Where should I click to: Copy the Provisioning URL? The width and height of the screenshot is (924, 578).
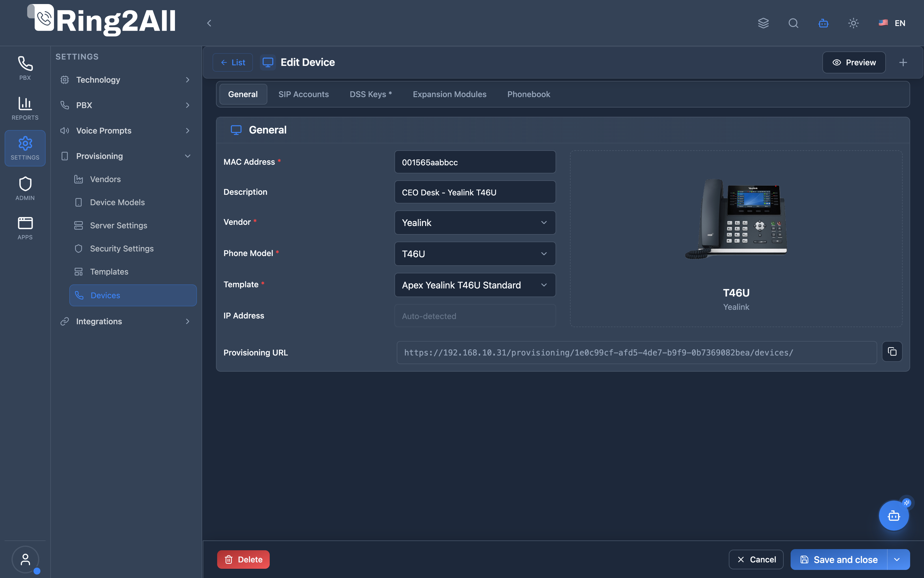click(892, 351)
